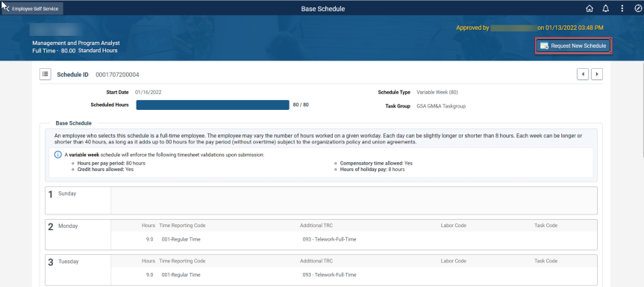Click Management and Program Analyst title

click(76, 43)
